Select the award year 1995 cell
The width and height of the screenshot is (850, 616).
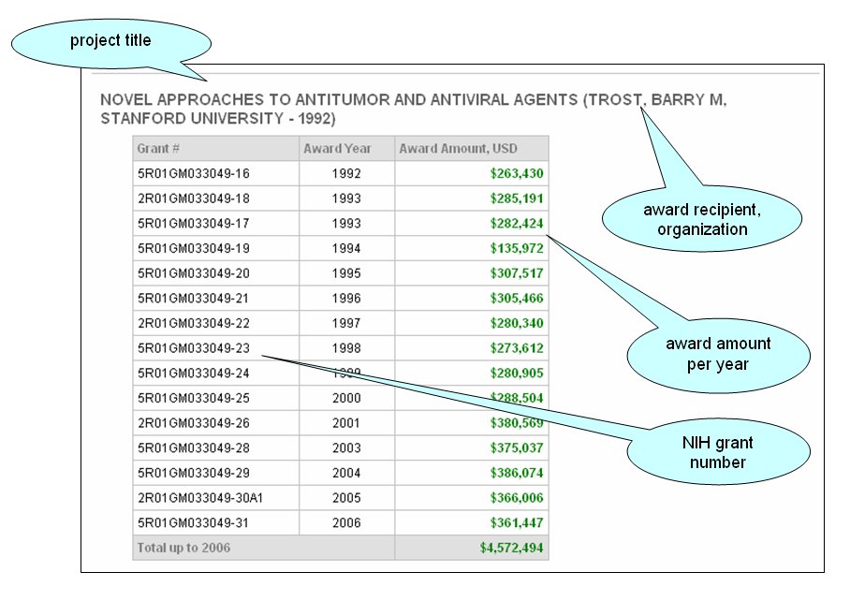pyautogui.click(x=346, y=273)
